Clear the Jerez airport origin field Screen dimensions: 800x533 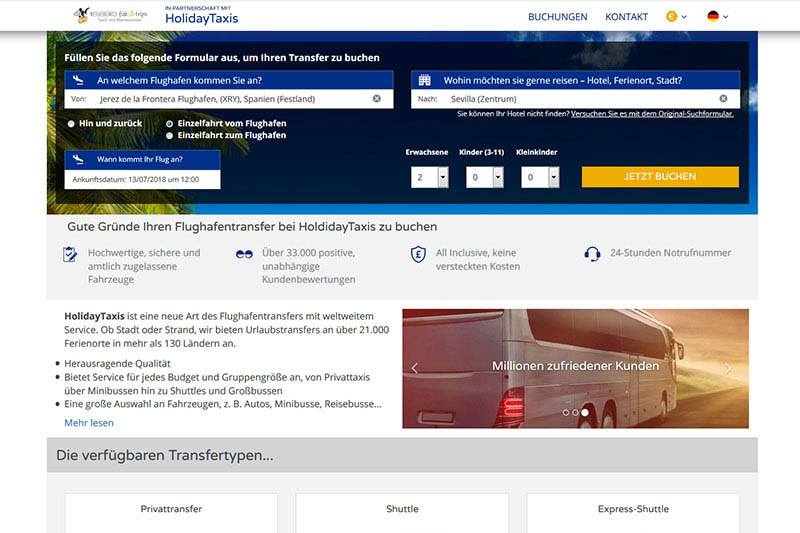click(377, 98)
